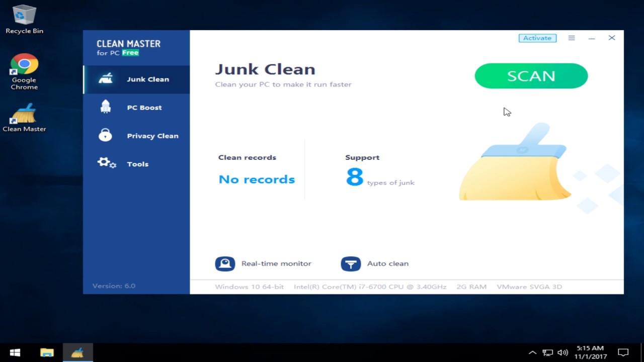Screen dimensions: 644x362
Task: Open the hamburger menu icon in title bar
Action: (x=572, y=38)
